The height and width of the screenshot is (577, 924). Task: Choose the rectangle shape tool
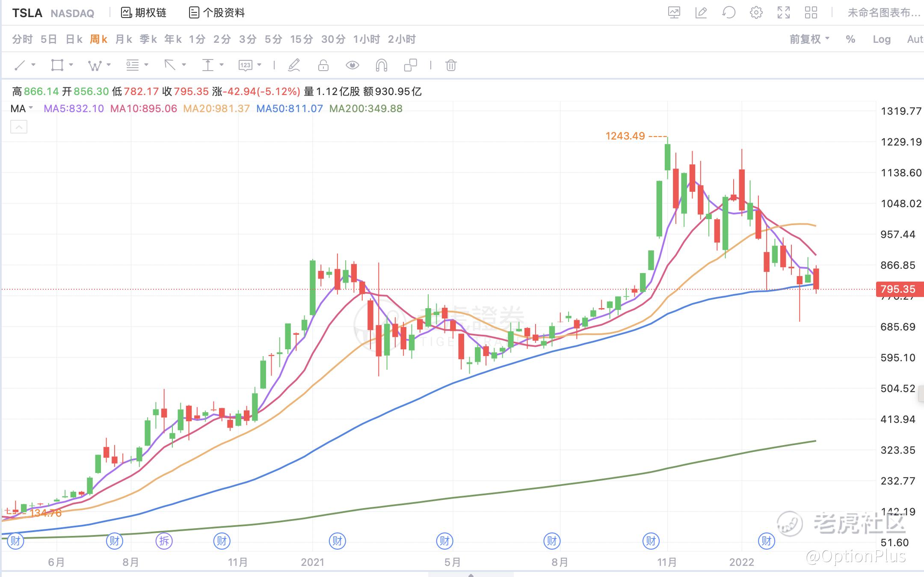(57, 65)
